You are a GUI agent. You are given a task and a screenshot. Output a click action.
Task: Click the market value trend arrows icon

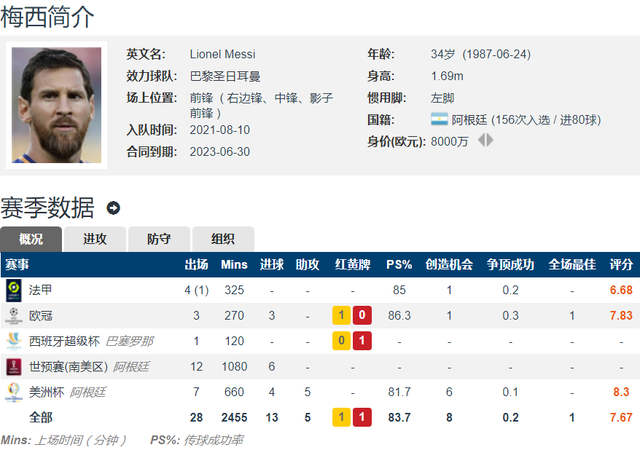485,140
